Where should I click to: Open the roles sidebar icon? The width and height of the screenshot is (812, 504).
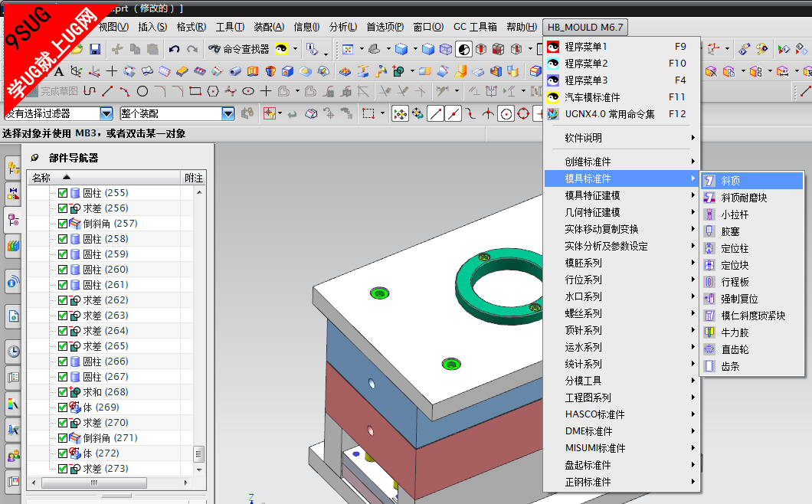pyautogui.click(x=14, y=456)
